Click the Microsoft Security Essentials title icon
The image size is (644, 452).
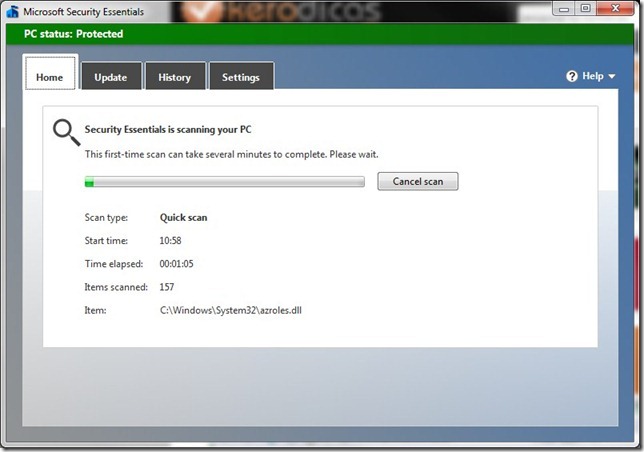(x=12, y=11)
